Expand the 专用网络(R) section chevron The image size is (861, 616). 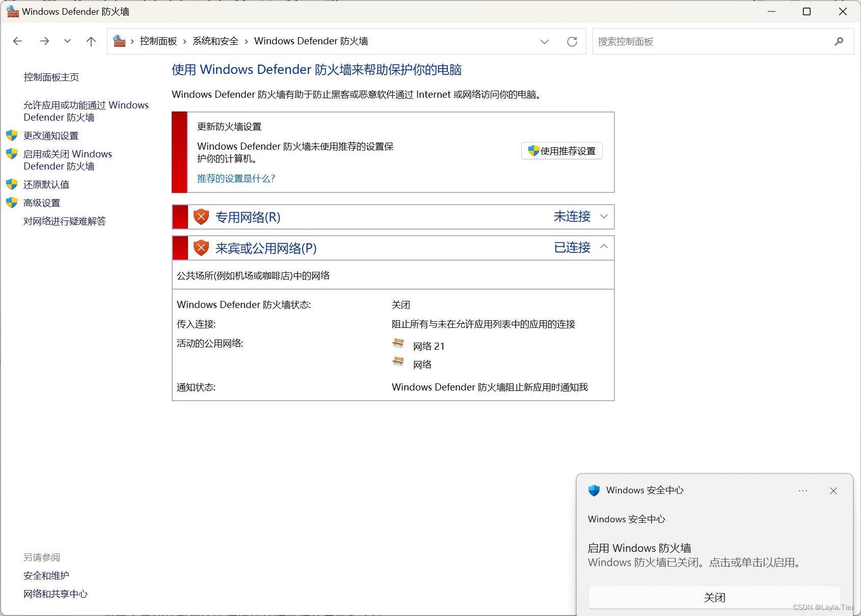click(604, 216)
